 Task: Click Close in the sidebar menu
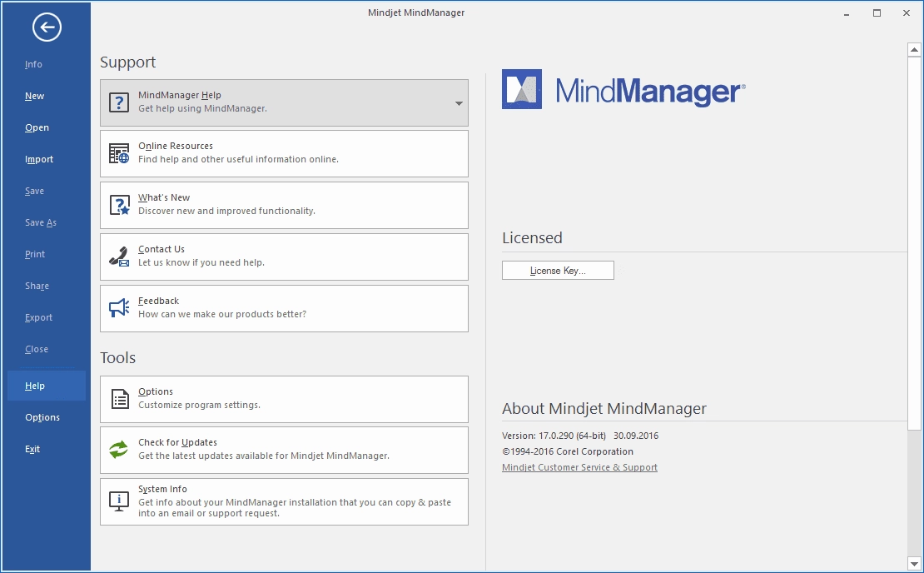click(37, 349)
